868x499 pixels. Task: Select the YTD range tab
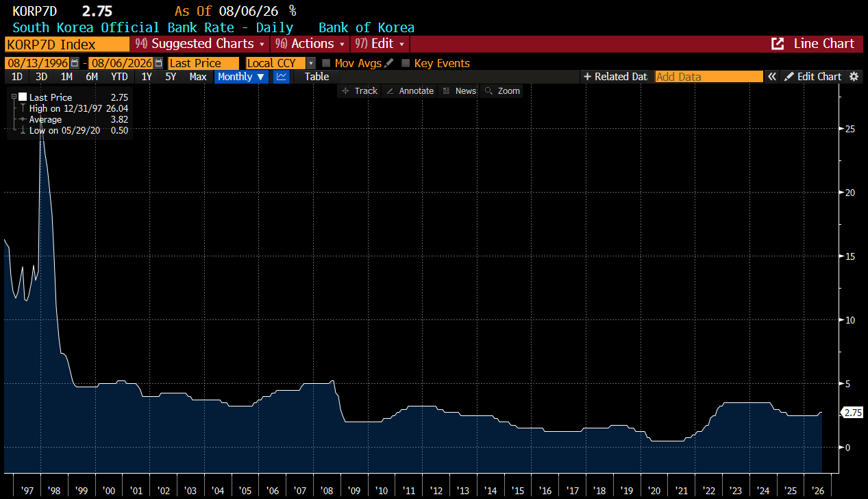[119, 77]
